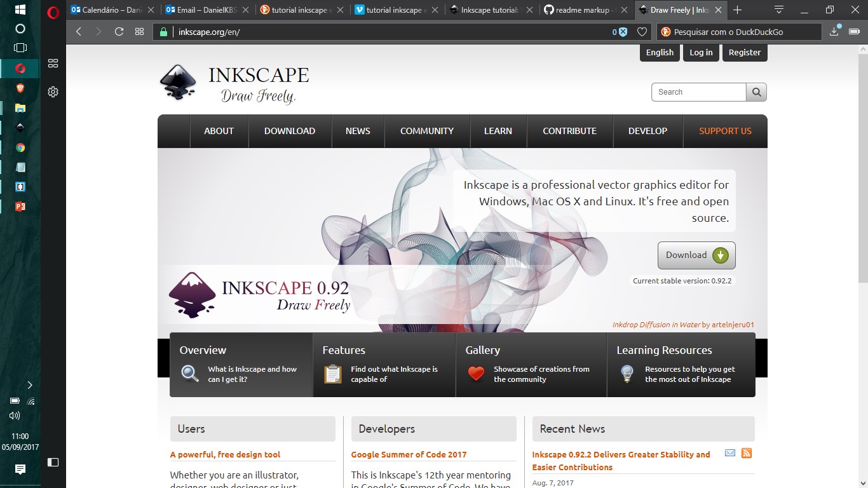Open Inkdrop Diffusion in Water artwork link
The height and width of the screenshot is (488, 868).
[656, 325]
